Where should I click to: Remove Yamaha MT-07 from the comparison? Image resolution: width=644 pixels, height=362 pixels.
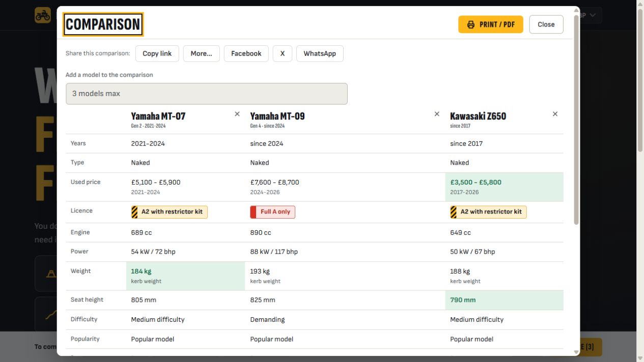(x=237, y=114)
